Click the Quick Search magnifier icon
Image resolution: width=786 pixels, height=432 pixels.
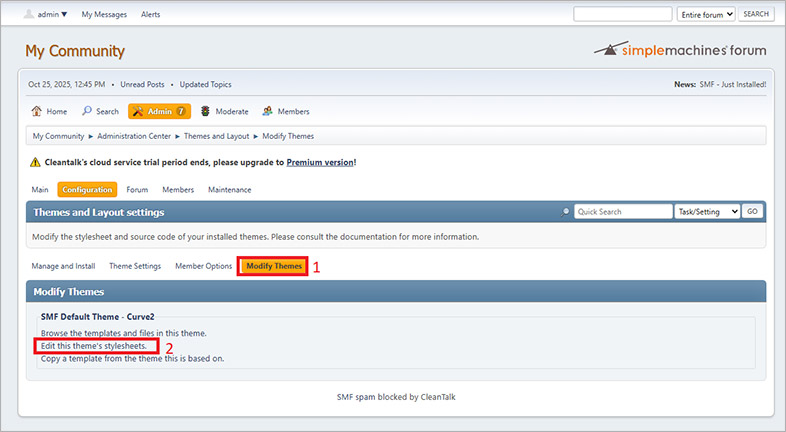pos(565,212)
